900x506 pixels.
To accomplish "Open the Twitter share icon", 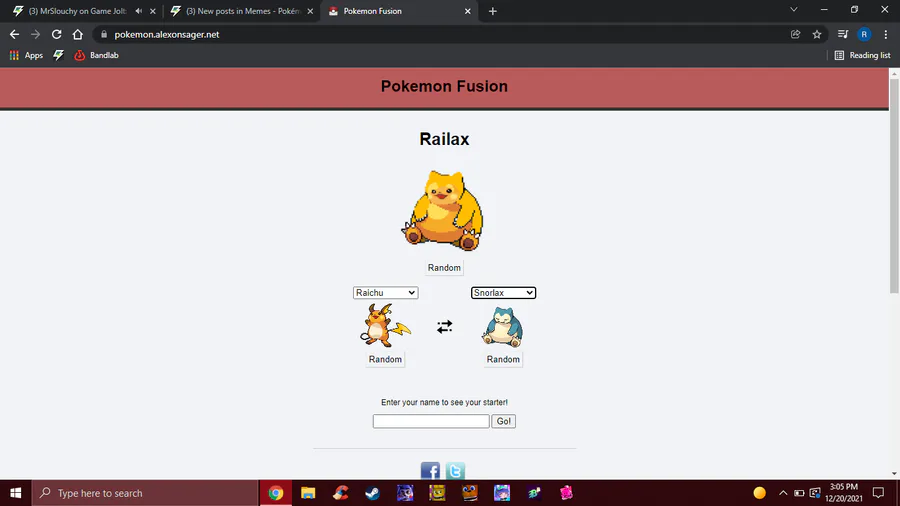I will pos(455,470).
